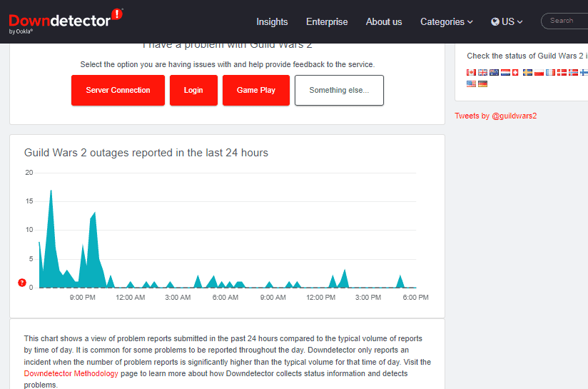Click the 3:00 PM axis label
The width and height of the screenshot is (588, 389).
click(368, 298)
